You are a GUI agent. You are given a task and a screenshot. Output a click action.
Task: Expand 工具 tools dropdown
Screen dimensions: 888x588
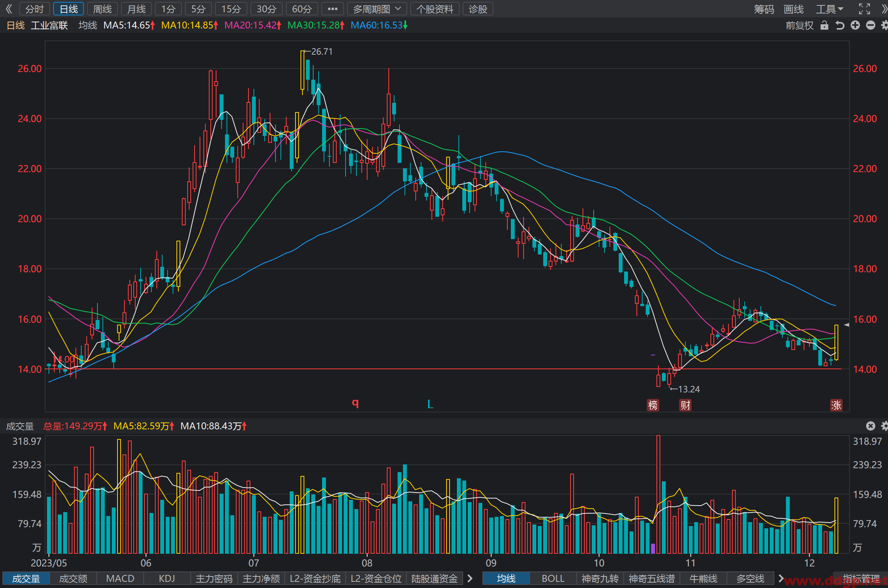coord(829,9)
